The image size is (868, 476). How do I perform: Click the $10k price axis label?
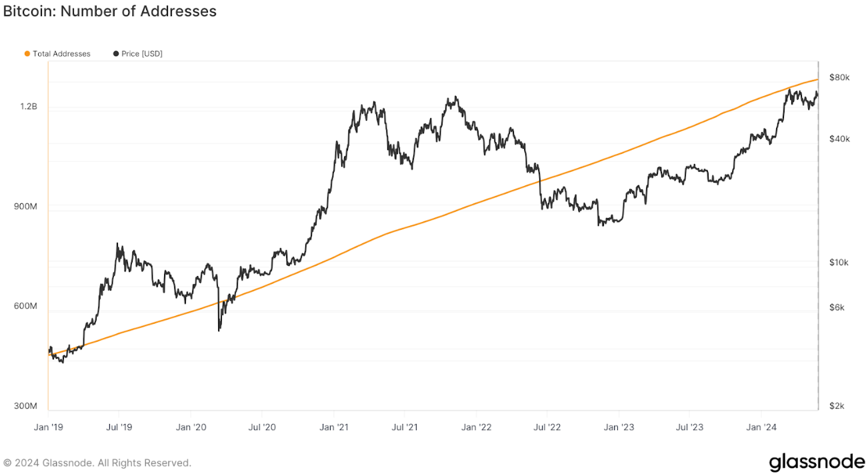[839, 263]
